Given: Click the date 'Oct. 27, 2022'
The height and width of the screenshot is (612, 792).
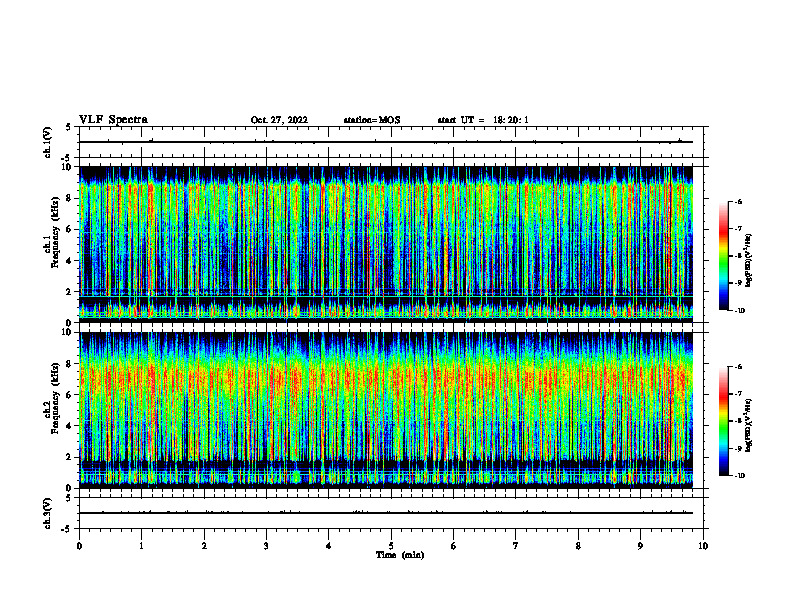Looking at the screenshot, I should pos(279,120).
